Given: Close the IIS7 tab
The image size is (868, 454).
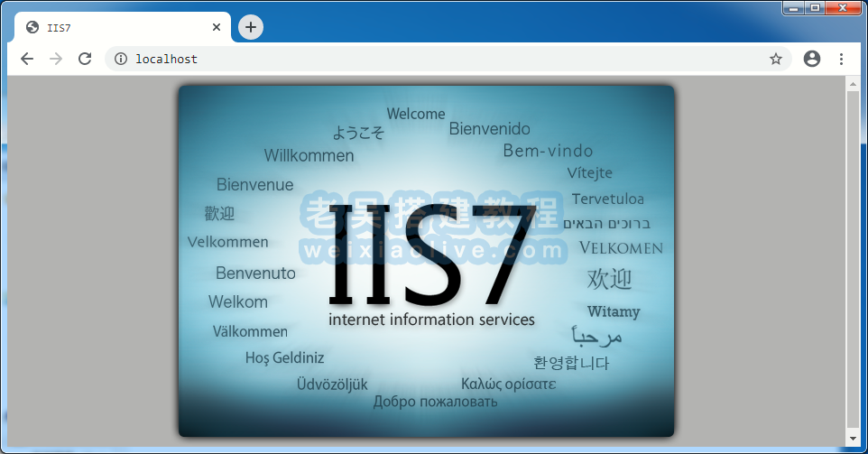Looking at the screenshot, I should (217, 27).
